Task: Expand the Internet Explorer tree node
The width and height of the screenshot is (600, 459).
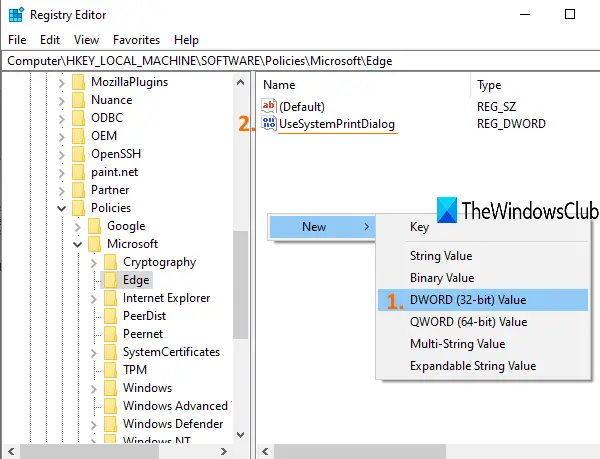Action: click(x=94, y=298)
